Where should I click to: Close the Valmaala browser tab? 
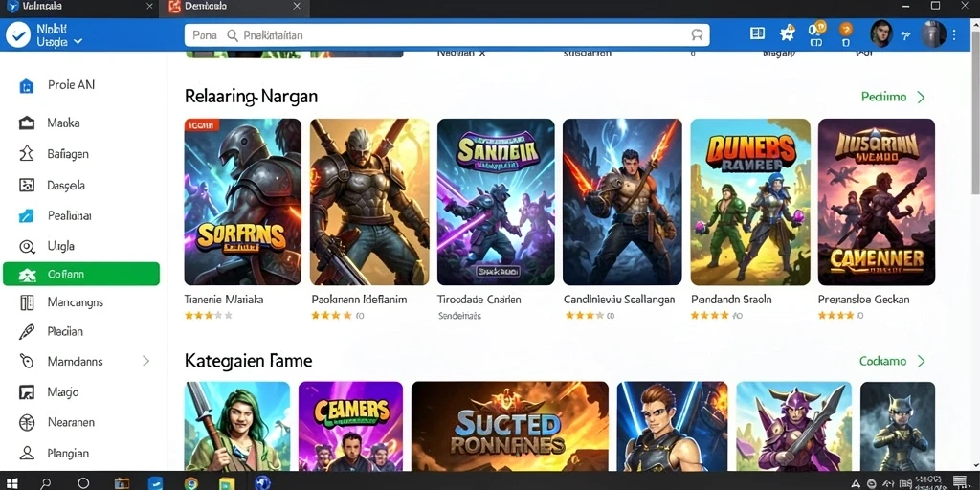[x=148, y=7]
